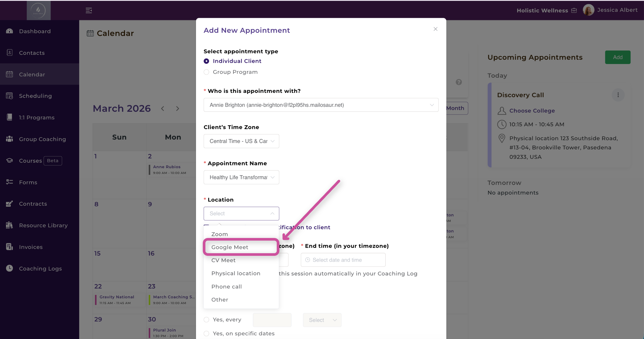
Task: Click the End time date field
Action: pos(343,260)
